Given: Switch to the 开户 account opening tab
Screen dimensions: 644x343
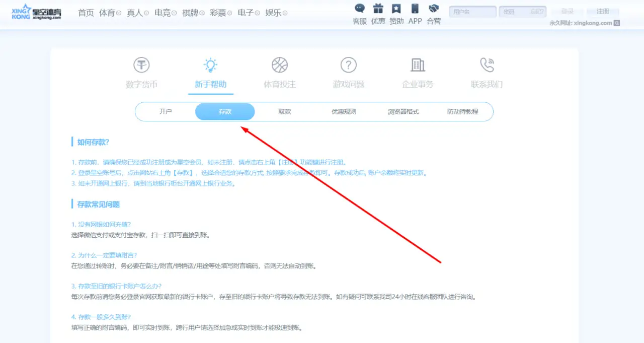Looking at the screenshot, I should [x=166, y=112].
